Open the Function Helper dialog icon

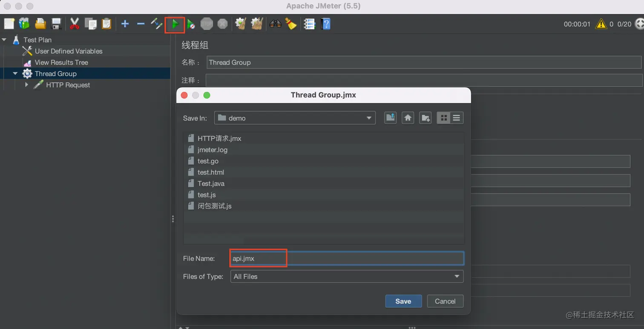click(x=309, y=24)
